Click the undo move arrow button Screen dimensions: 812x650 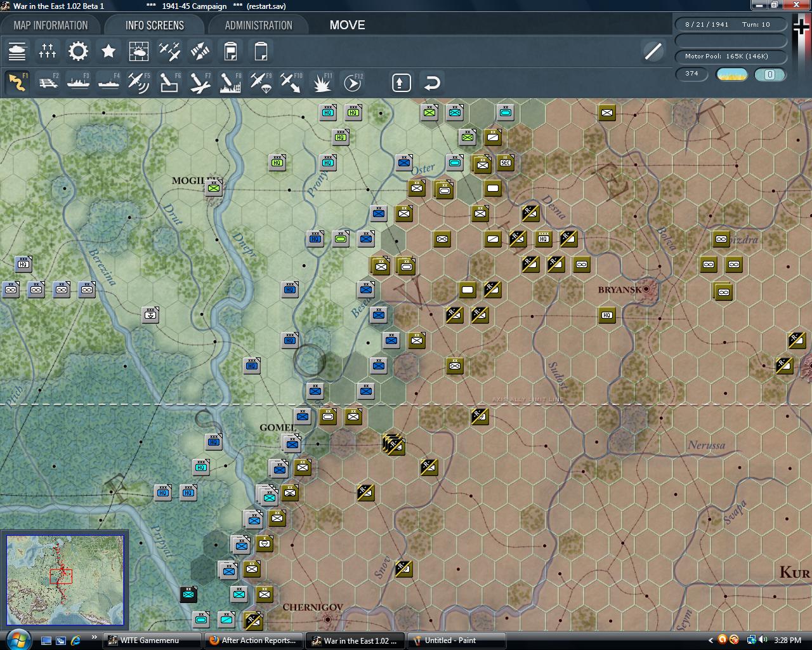pos(432,83)
